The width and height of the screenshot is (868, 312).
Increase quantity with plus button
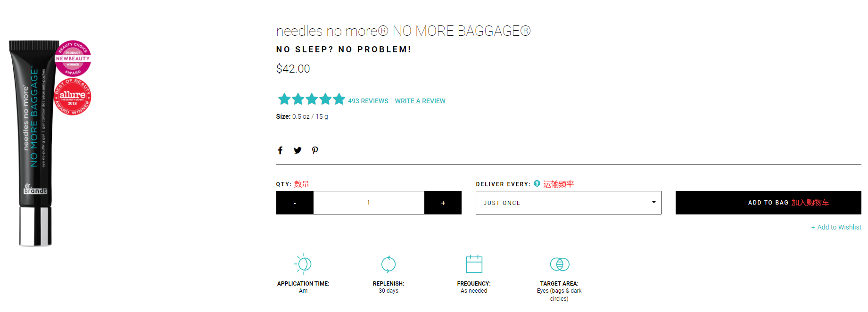coord(443,203)
